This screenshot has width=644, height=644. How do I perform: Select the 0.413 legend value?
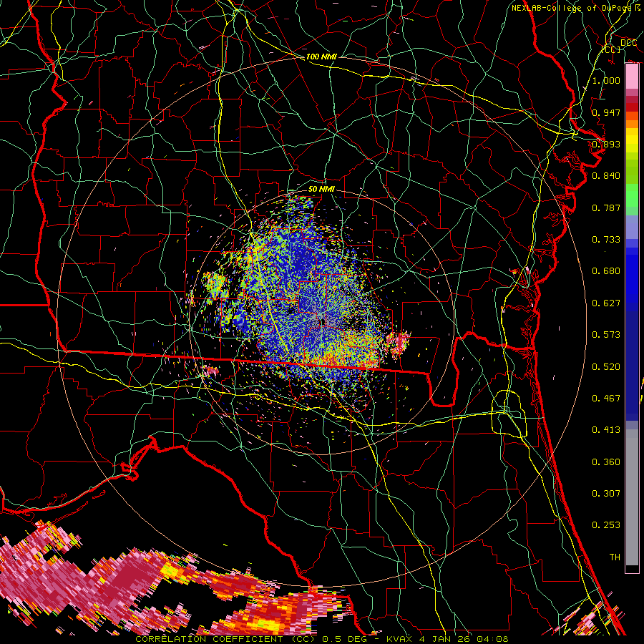(x=606, y=429)
